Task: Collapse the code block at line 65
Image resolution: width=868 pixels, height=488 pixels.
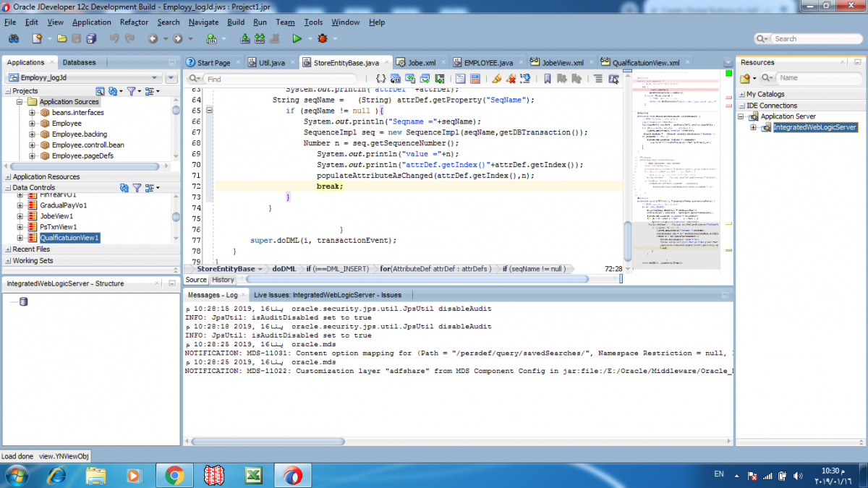Action: point(209,111)
